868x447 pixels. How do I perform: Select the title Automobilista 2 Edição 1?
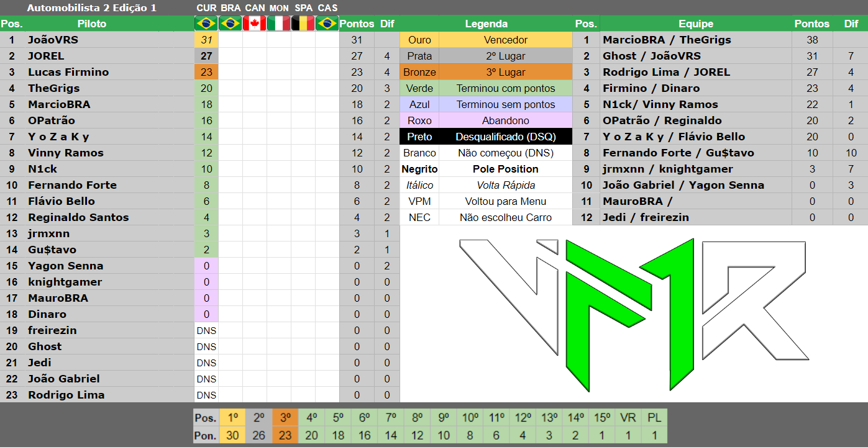pyautogui.click(x=92, y=8)
